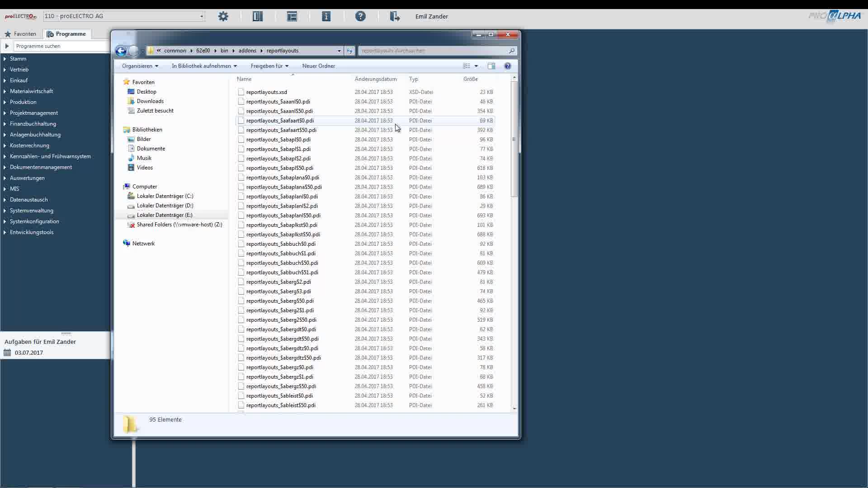Open the Dokumente library
This screenshot has height=488, width=868.
coord(151,149)
